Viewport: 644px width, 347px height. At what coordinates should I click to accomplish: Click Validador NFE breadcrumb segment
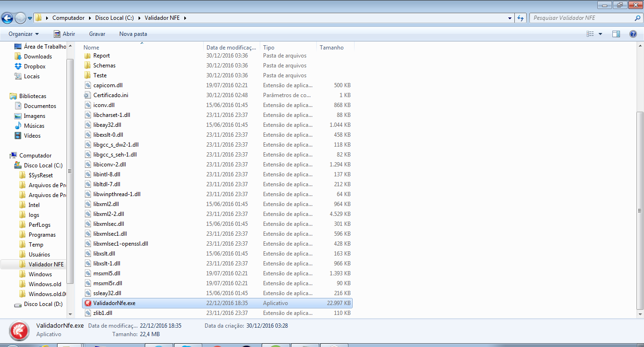[162, 18]
